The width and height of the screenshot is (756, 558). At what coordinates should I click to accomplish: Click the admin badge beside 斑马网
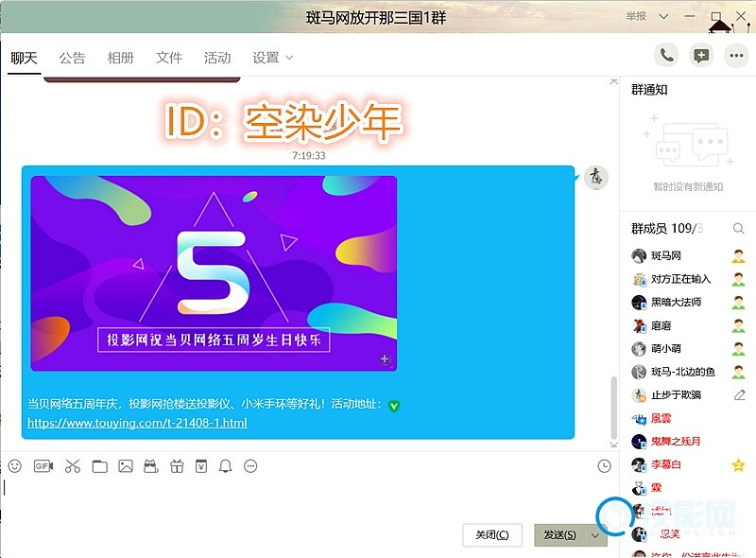click(x=738, y=256)
